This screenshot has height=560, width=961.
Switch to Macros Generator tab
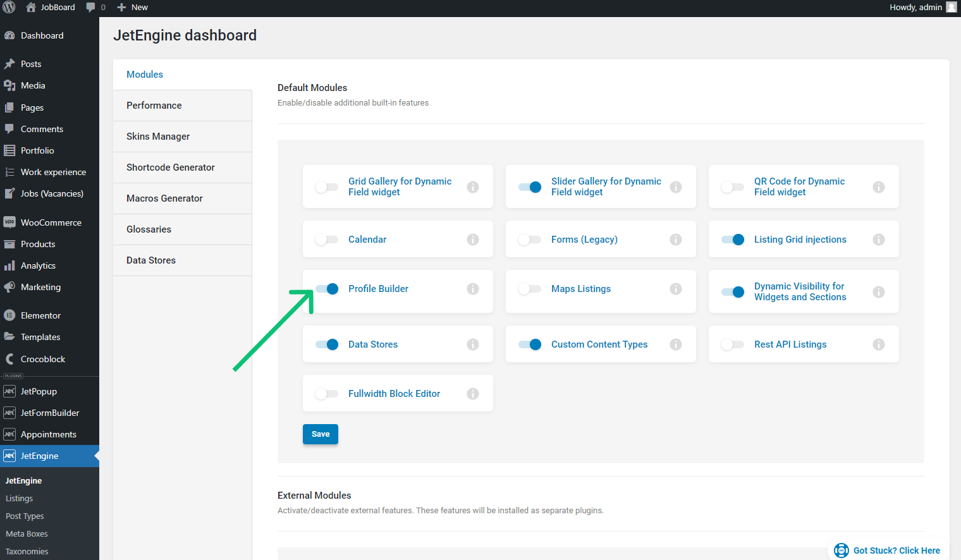tap(182, 198)
